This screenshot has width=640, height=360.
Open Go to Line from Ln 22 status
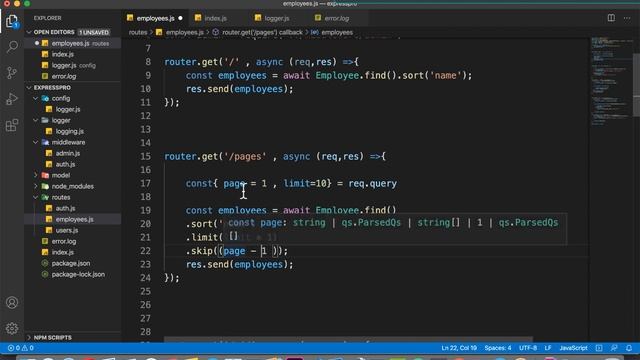pyautogui.click(x=459, y=348)
